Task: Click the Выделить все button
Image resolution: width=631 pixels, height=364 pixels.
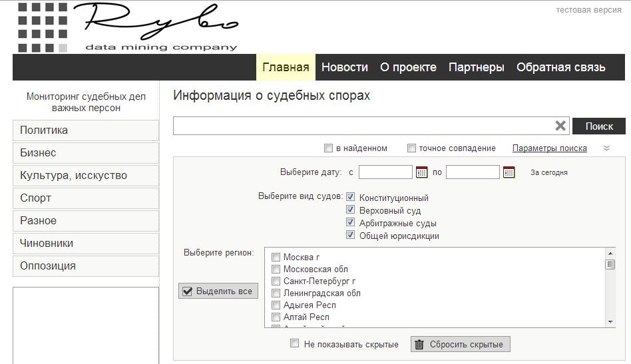Action: coord(218,291)
